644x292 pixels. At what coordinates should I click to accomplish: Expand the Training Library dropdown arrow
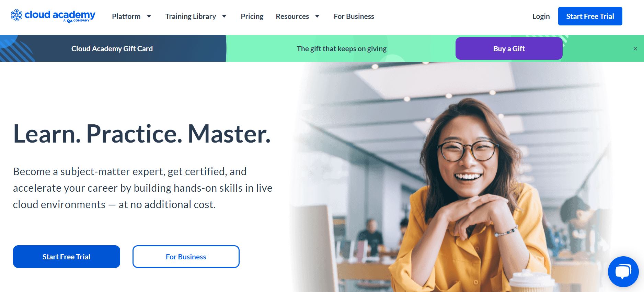224,16
